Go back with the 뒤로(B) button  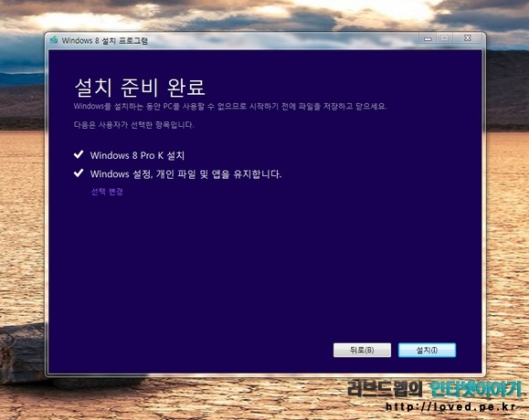[362, 351]
